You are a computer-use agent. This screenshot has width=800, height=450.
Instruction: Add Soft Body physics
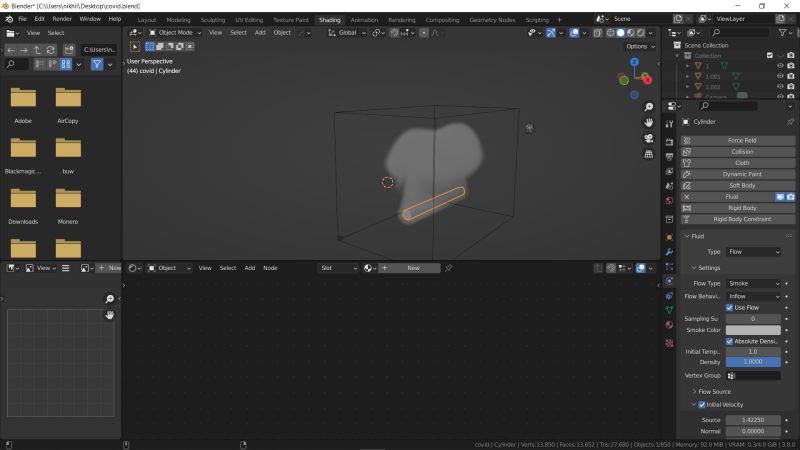click(x=738, y=186)
